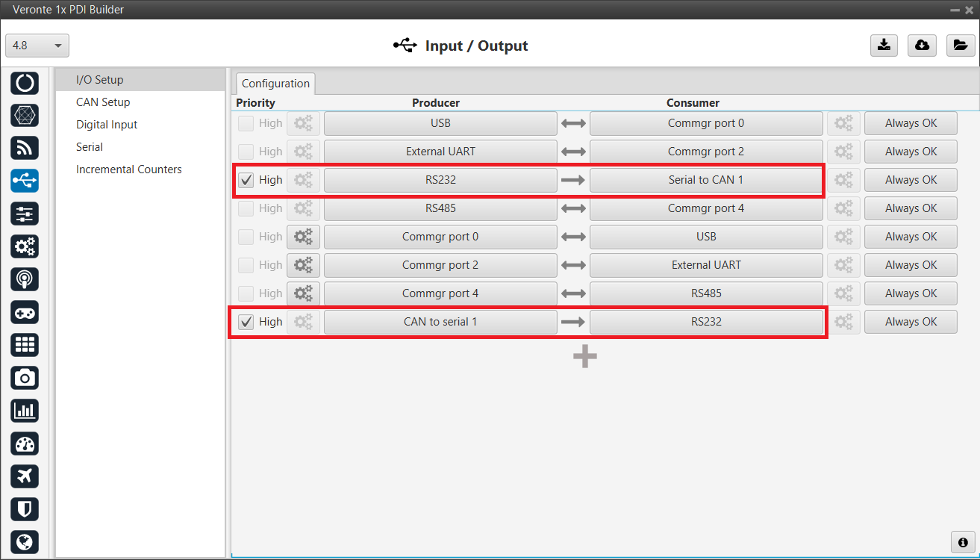
Task: Open the gears automation sidebar icon
Action: [25, 246]
